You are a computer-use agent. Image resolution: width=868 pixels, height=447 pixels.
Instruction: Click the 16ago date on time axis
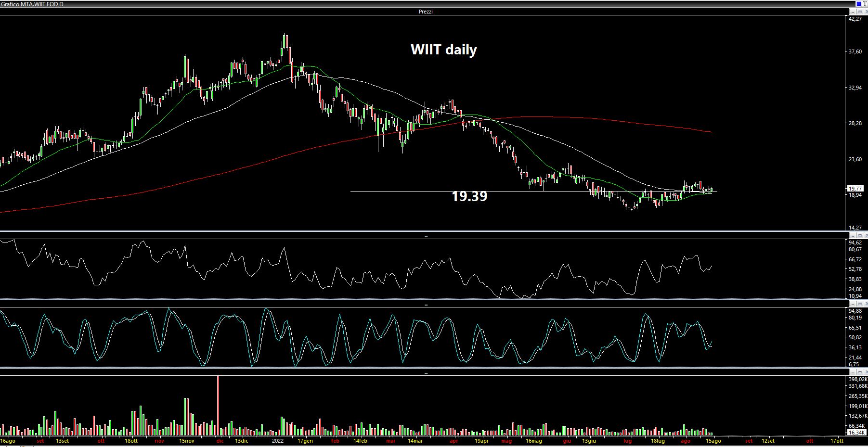[8, 441]
